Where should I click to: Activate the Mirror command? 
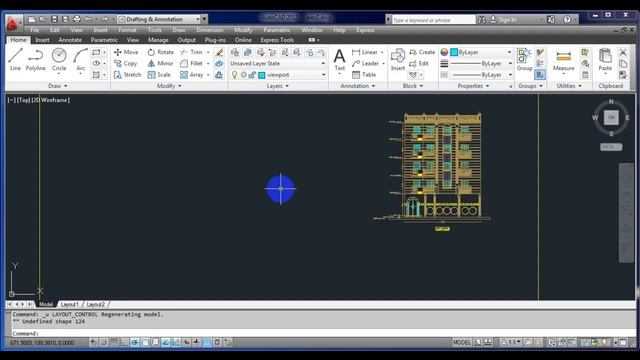160,64
